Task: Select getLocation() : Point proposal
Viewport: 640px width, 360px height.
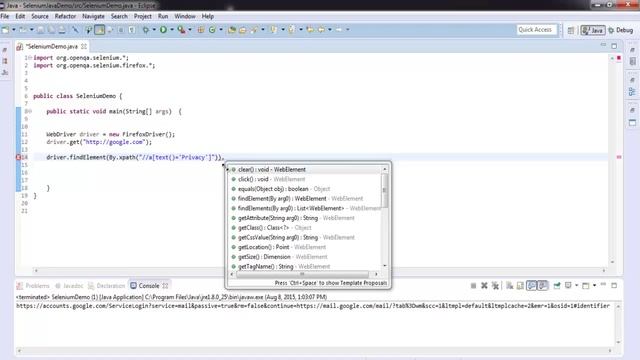Action: tap(305, 247)
